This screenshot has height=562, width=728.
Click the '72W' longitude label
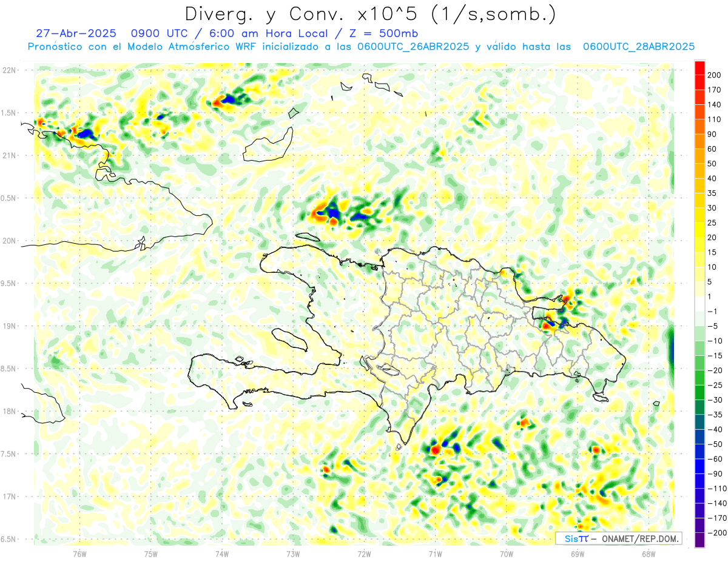tap(364, 554)
